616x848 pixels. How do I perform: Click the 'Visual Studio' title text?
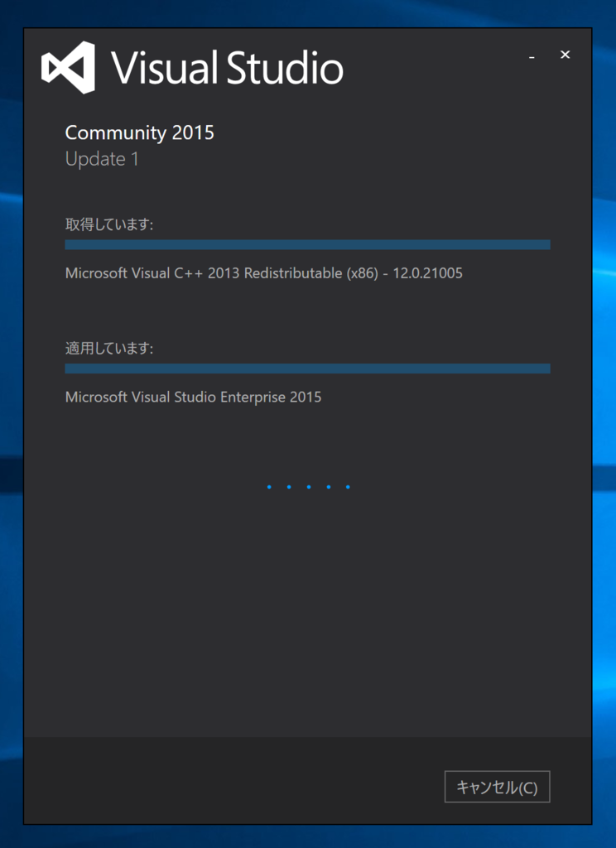[227, 68]
